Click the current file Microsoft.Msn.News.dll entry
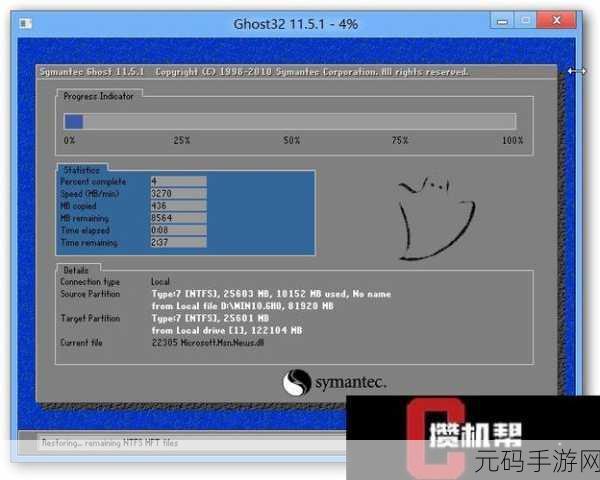The image size is (600, 480). pyautogui.click(x=208, y=343)
